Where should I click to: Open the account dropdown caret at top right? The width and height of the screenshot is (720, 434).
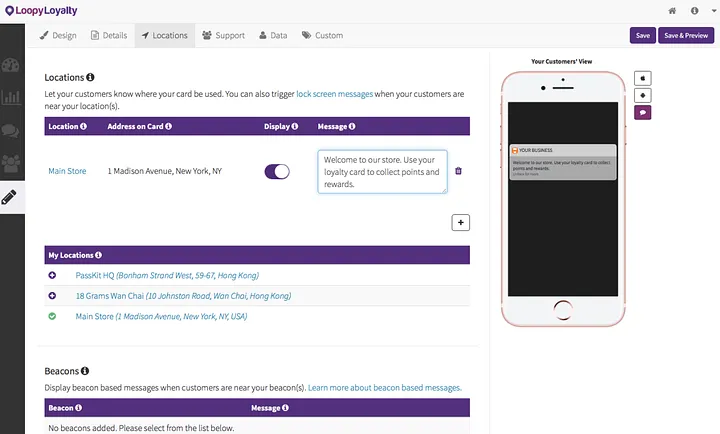tap(714, 11)
